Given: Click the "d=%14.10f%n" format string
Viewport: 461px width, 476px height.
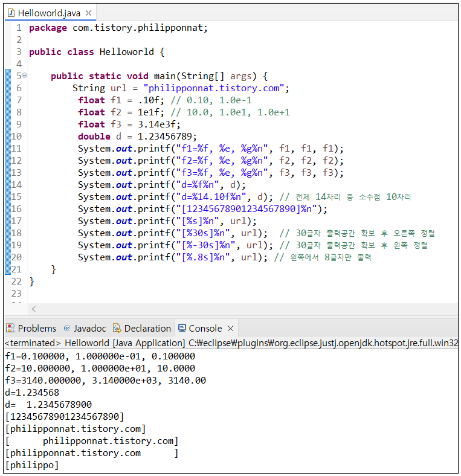Looking at the screenshot, I should (211, 197).
